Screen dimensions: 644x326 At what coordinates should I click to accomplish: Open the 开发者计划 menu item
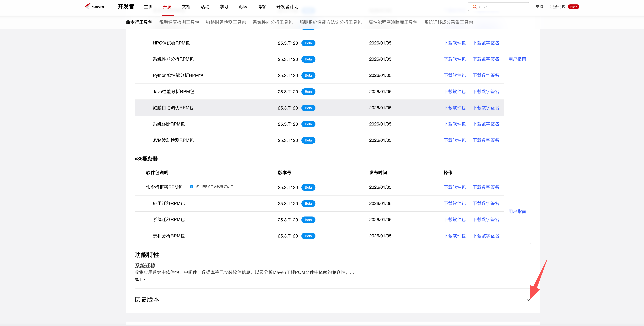(x=287, y=7)
